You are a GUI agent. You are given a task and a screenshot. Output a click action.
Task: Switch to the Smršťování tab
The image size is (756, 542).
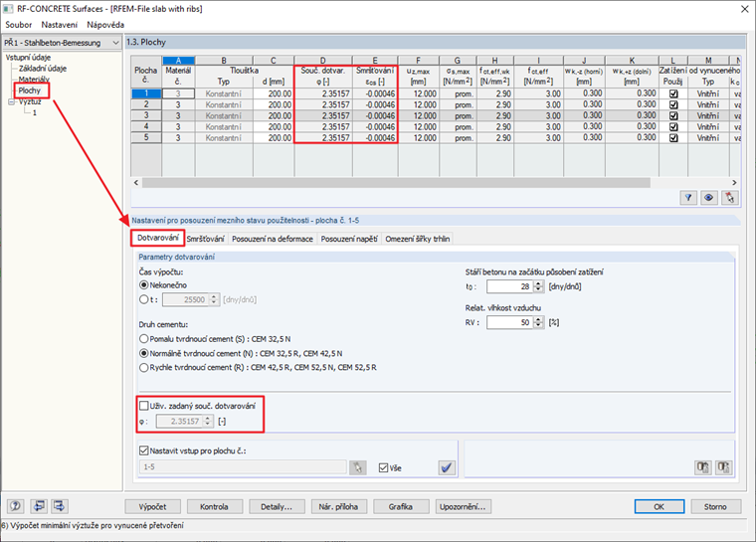205,239
